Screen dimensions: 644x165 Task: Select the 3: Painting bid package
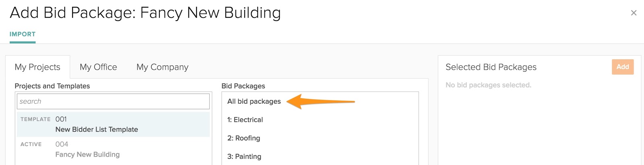coord(244,157)
